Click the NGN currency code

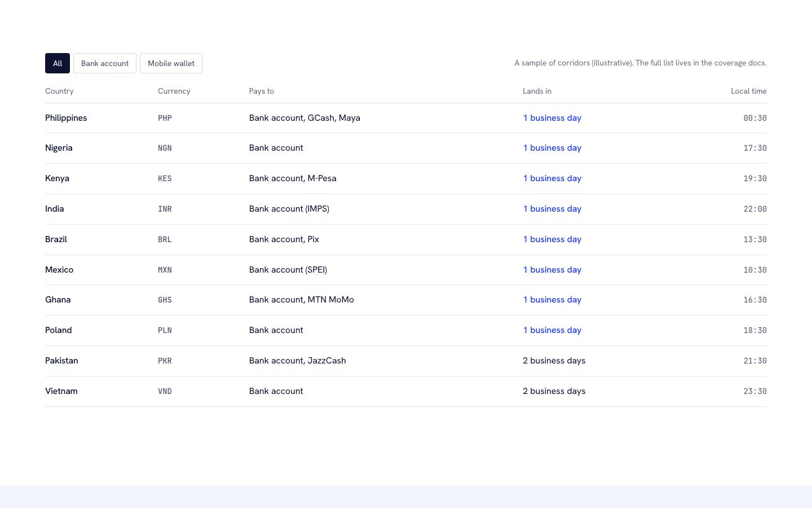(x=165, y=148)
